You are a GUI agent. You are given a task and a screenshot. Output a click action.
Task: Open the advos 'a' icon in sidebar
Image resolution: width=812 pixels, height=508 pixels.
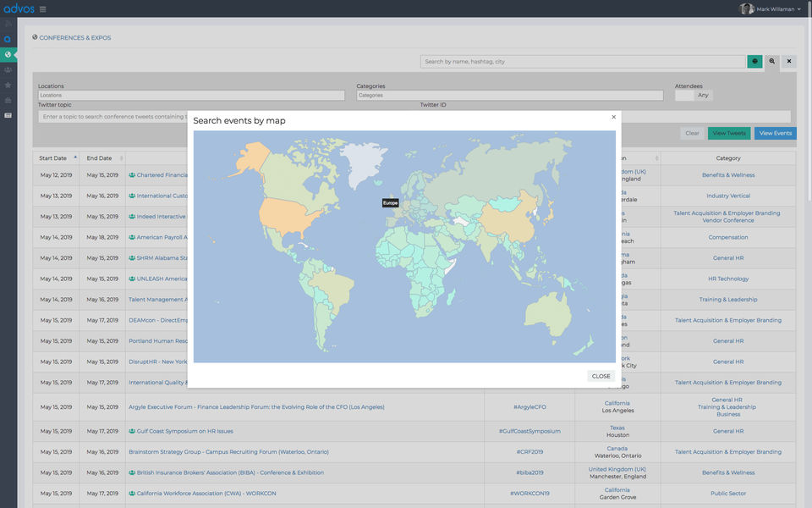tap(8, 39)
